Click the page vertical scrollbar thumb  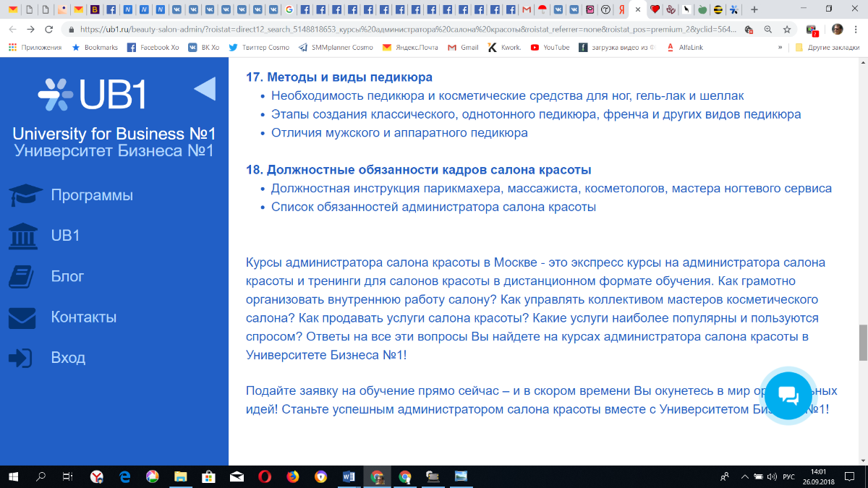[x=862, y=343]
